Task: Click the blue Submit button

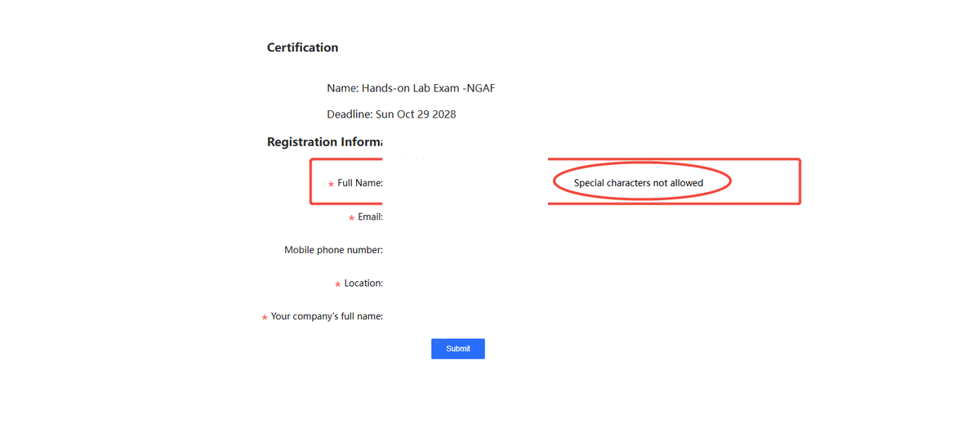Action: click(458, 349)
